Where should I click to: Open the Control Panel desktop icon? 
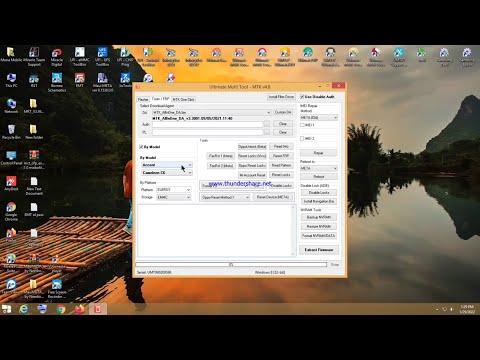click(x=11, y=157)
